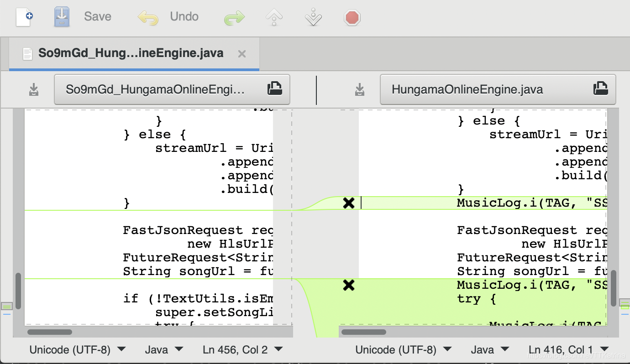Browse for file in right chooser
Viewport: 630px width, 364px height.
tap(600, 88)
